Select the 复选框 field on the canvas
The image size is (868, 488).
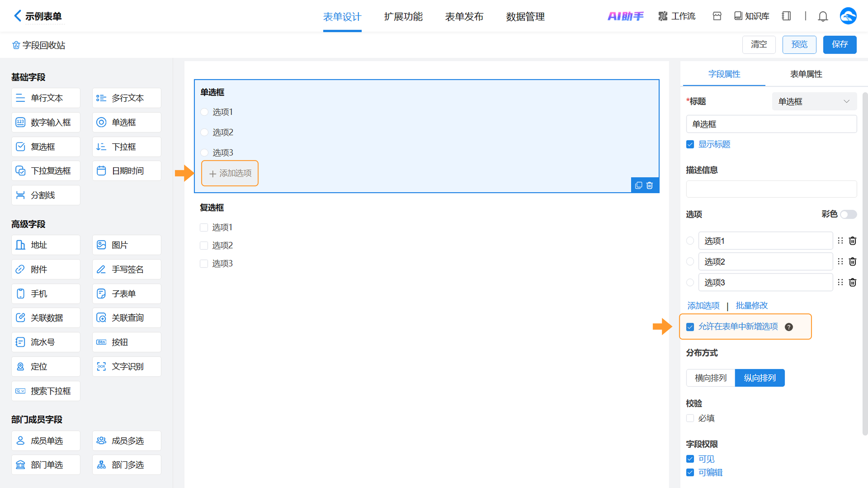(x=426, y=236)
